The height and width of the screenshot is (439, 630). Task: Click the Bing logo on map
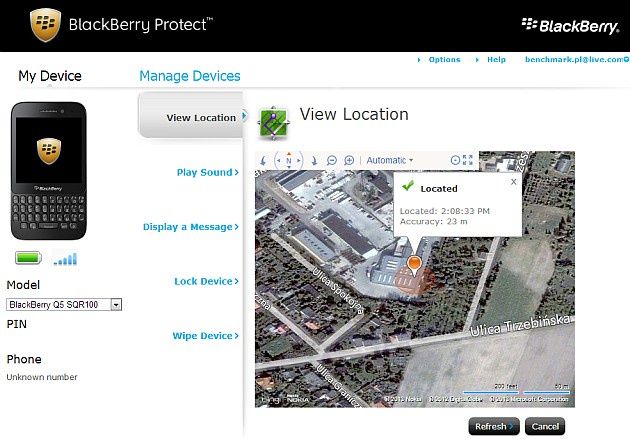(270, 400)
